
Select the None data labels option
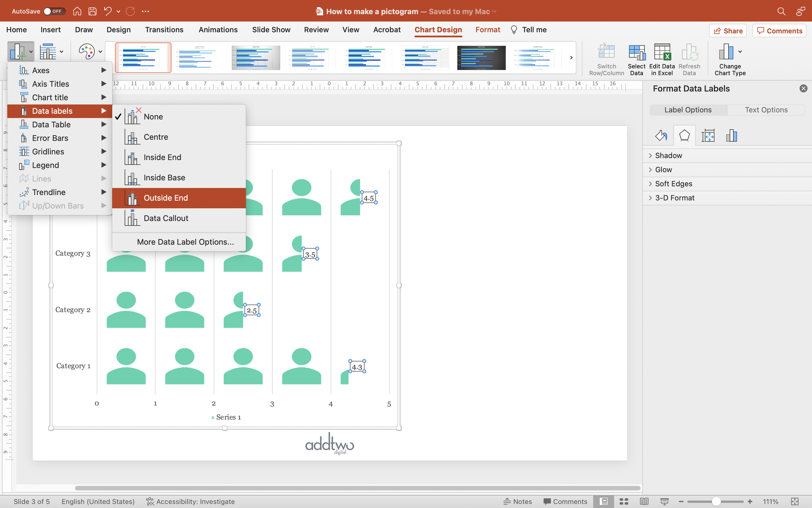click(x=153, y=117)
